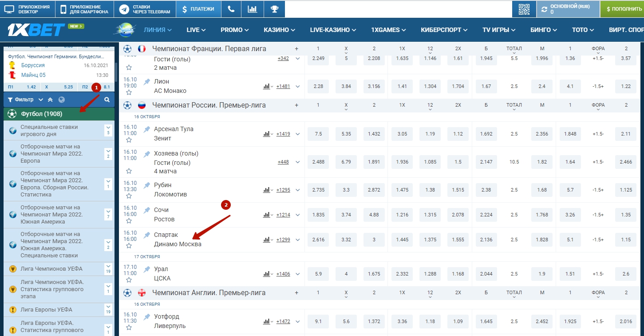This screenshot has width=644, height=336.
Task: Click the Лига Чемпионов УЕФА cup icon
Action: [x=13, y=269]
